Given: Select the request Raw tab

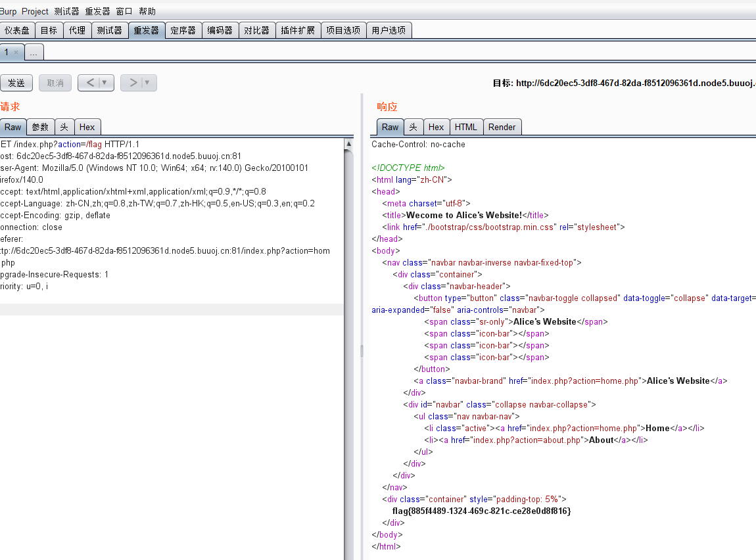Looking at the screenshot, I should tap(13, 128).
